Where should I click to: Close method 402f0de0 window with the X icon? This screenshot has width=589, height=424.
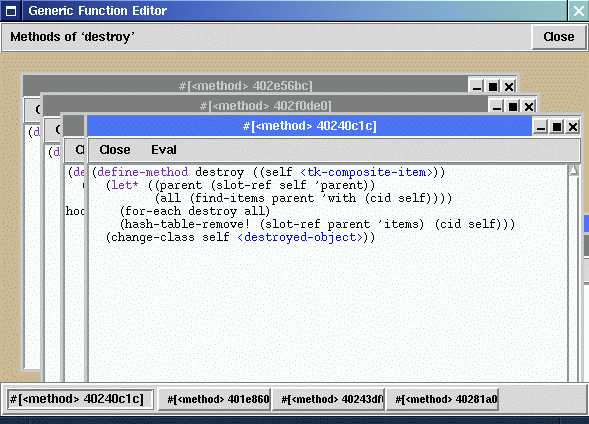tap(529, 107)
